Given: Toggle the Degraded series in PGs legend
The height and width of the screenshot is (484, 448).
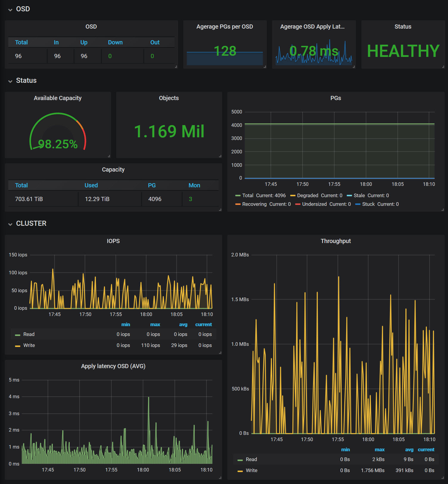Looking at the screenshot, I should pos(307,195).
